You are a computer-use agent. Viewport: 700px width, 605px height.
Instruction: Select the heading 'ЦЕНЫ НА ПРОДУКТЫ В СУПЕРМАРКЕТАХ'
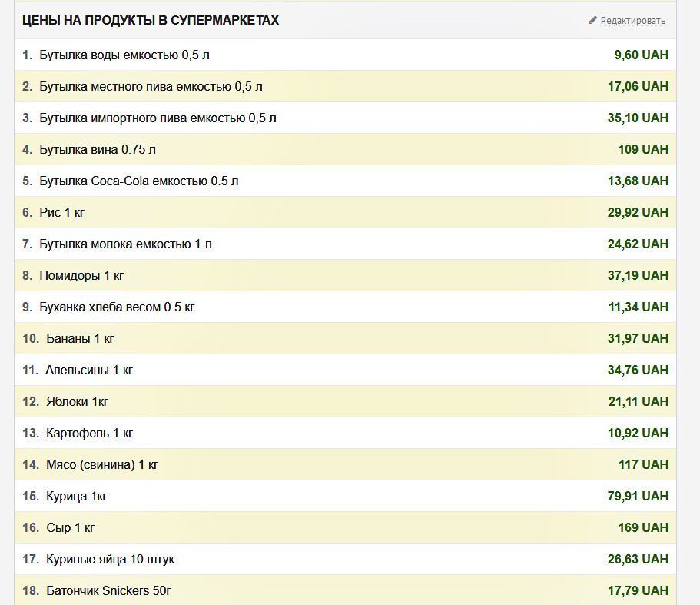click(x=151, y=20)
